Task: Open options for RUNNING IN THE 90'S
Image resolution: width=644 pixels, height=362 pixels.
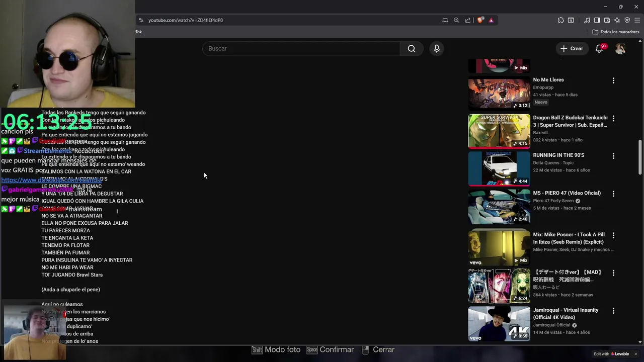Action: point(613,156)
